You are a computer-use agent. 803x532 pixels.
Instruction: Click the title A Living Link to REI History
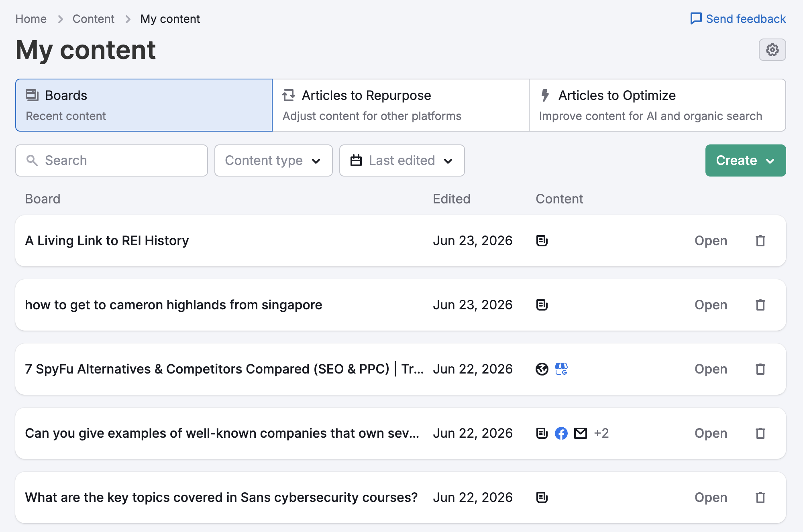point(107,241)
